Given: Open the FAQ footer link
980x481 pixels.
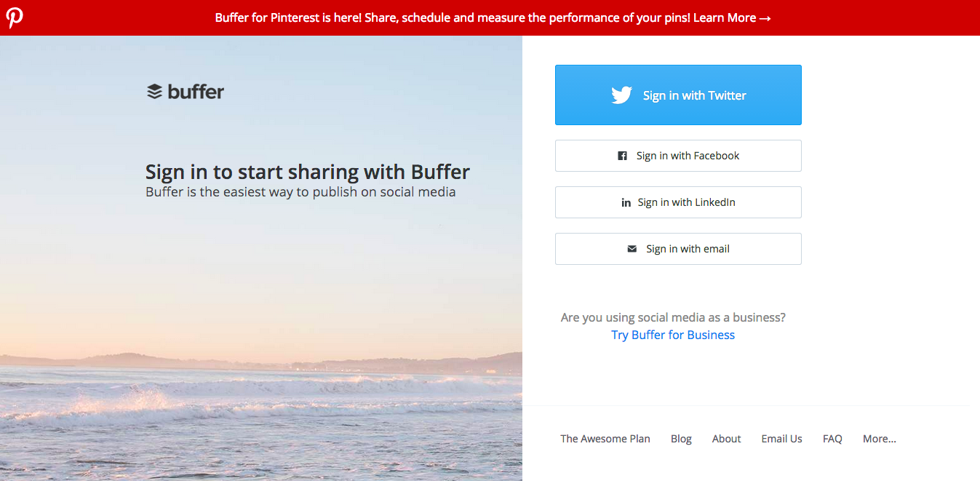Looking at the screenshot, I should (832, 438).
